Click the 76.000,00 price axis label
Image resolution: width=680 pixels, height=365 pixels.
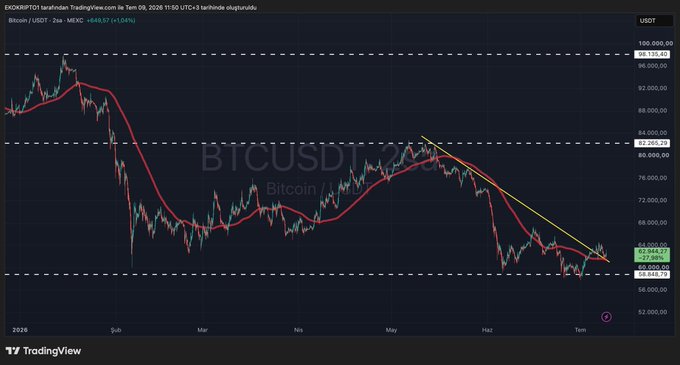pos(652,178)
